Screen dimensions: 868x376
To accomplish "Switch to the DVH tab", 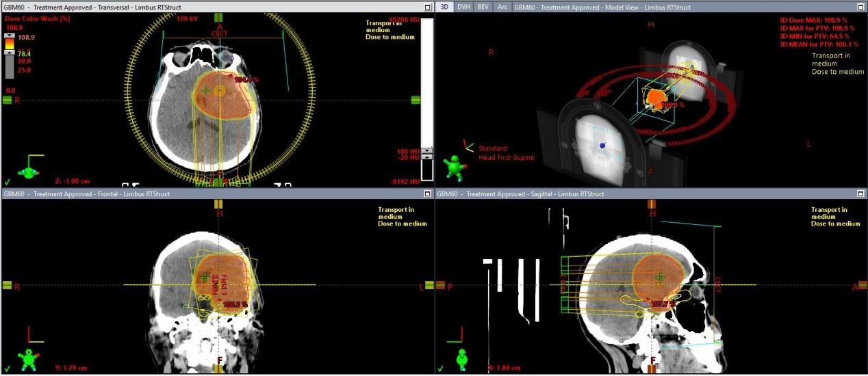I will click(x=463, y=7).
